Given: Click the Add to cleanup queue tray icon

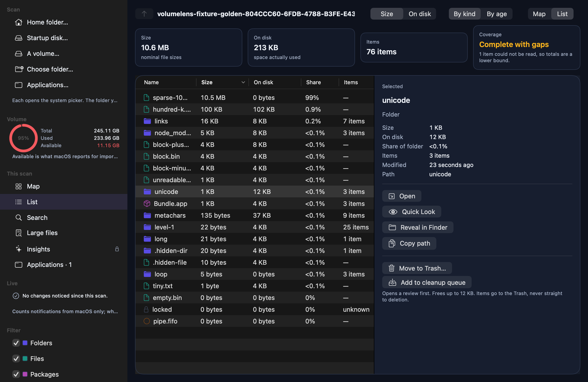Looking at the screenshot, I should point(392,282).
